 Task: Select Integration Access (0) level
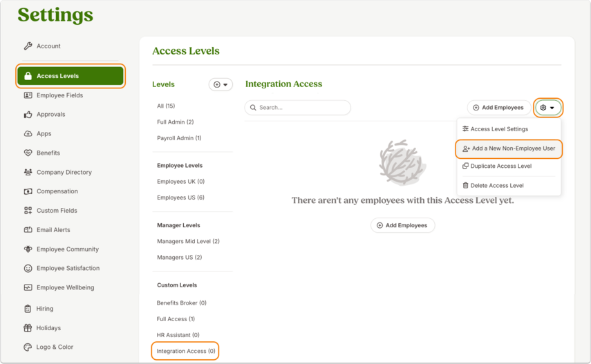tap(185, 351)
